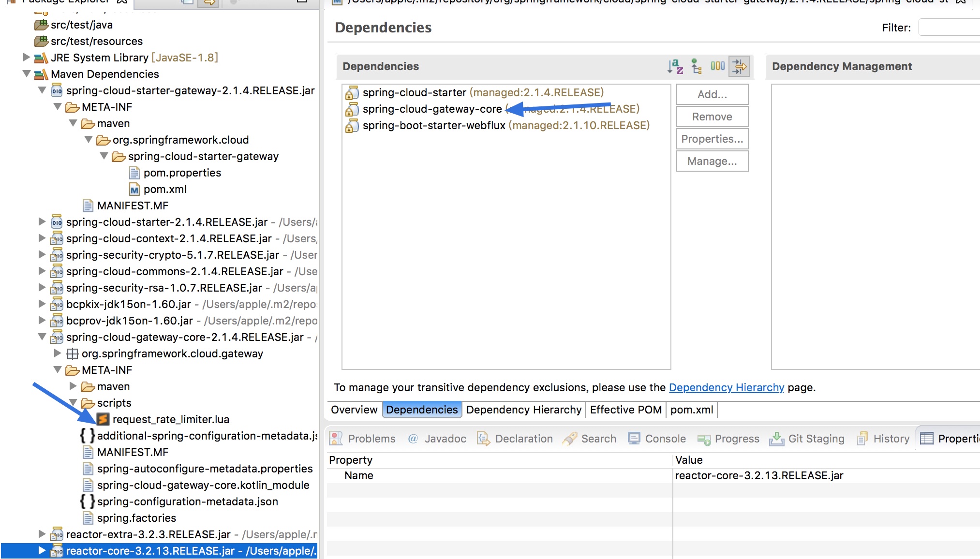
Task: Expand org.springframework.cloud.gateway package node
Action: (x=58, y=353)
